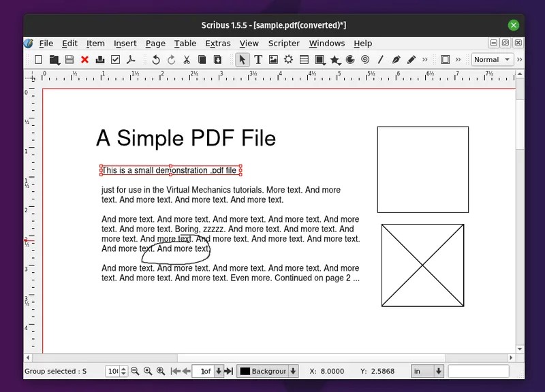Choose the Insert Spiral tool
The width and height of the screenshot is (545, 392).
coord(365,60)
